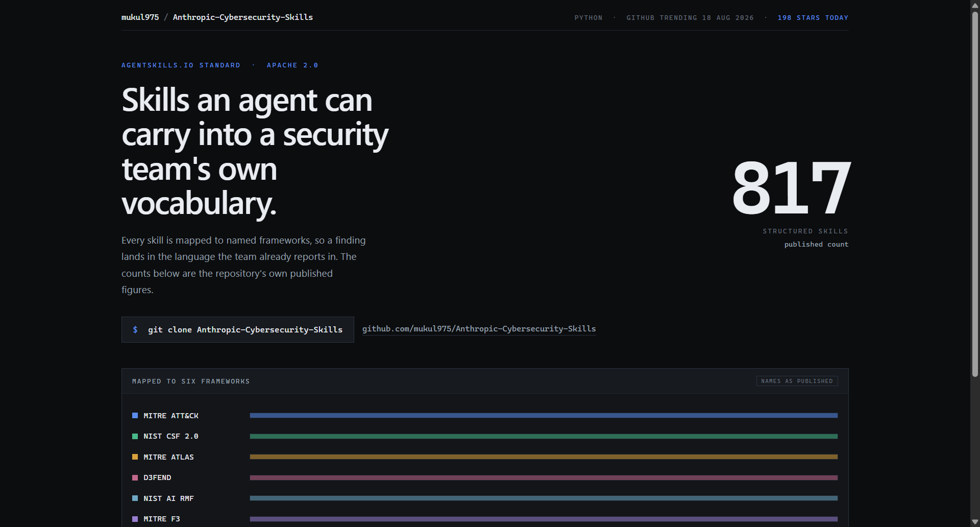Select the MITRE F3 framework label

[162, 519]
